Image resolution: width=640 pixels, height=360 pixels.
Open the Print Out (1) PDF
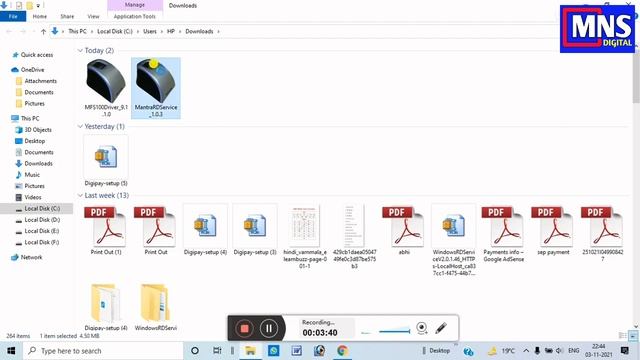coord(106,230)
